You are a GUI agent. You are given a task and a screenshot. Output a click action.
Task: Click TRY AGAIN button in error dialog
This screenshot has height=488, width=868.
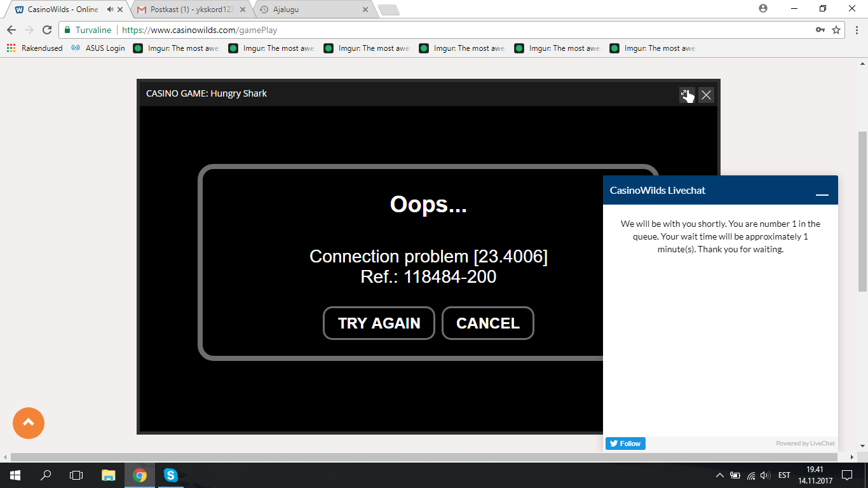[379, 323]
